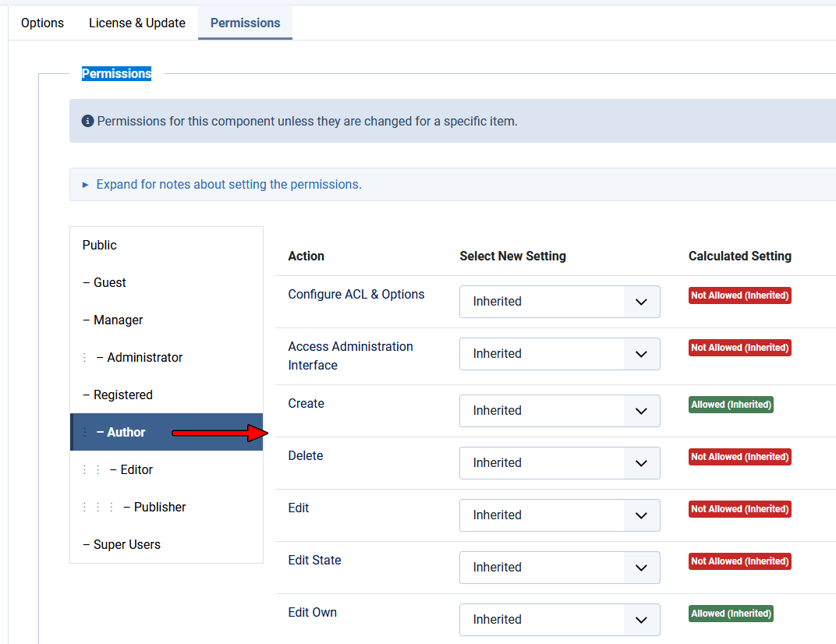Select the Permissions tab

[245, 23]
